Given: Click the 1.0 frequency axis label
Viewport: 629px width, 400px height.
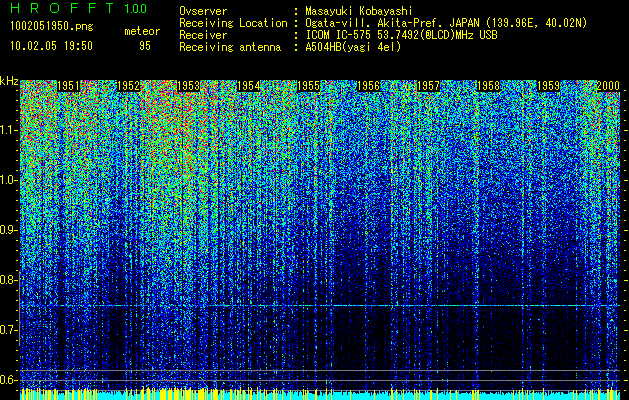Looking at the screenshot, I should click(8, 180).
